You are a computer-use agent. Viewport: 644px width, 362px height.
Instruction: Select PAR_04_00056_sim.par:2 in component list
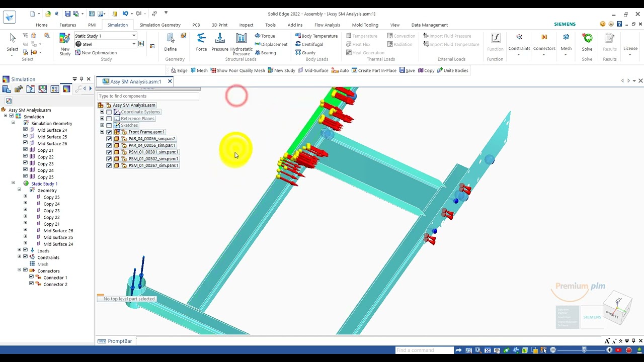(152, 138)
